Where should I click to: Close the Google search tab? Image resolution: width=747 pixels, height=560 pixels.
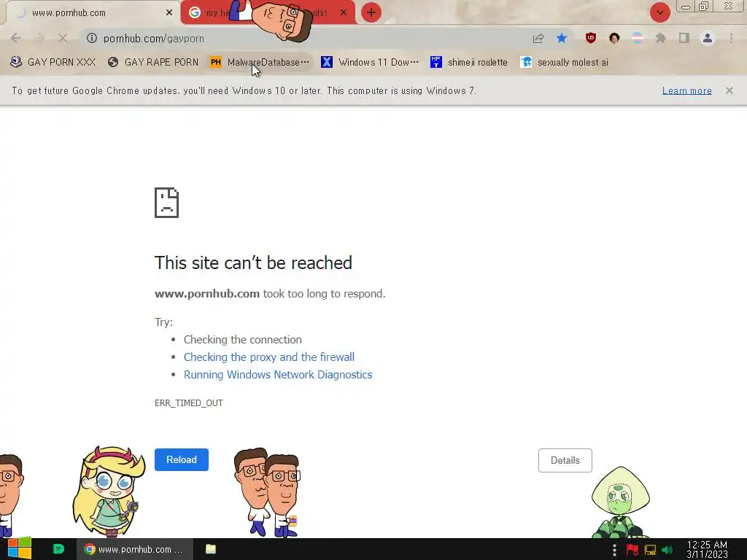(x=344, y=13)
